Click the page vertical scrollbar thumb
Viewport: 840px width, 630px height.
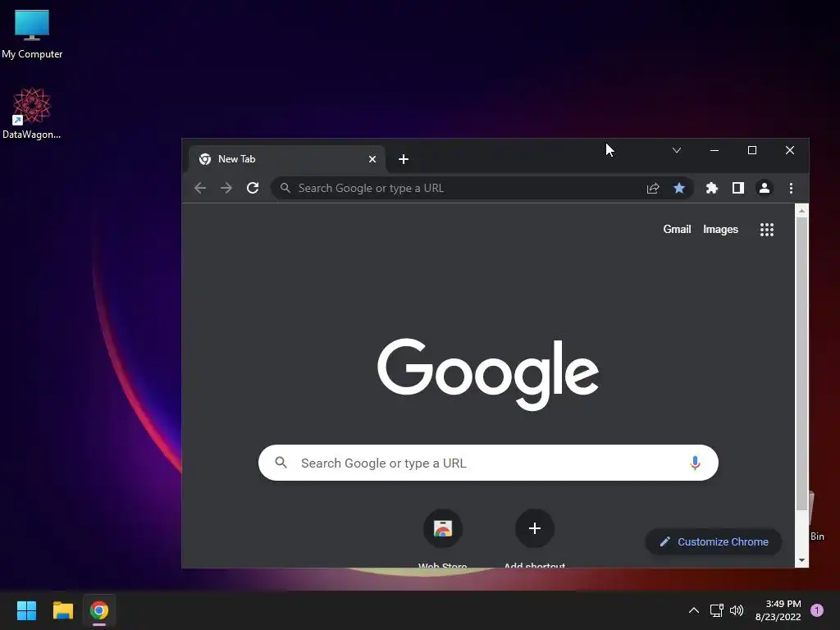pos(801,364)
